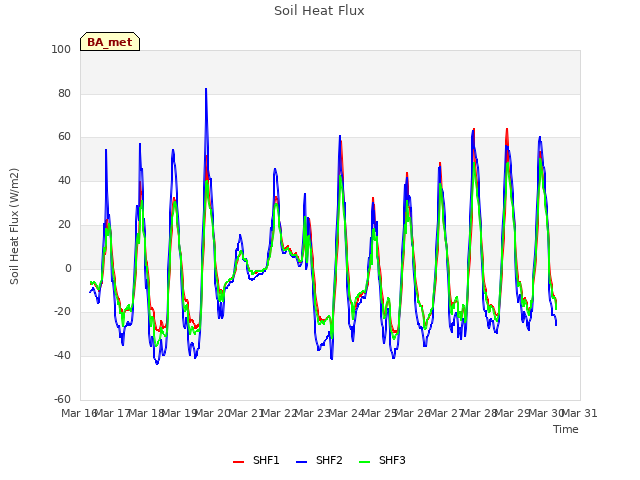Click the Soil Heat Flux chart title

tap(319, 11)
